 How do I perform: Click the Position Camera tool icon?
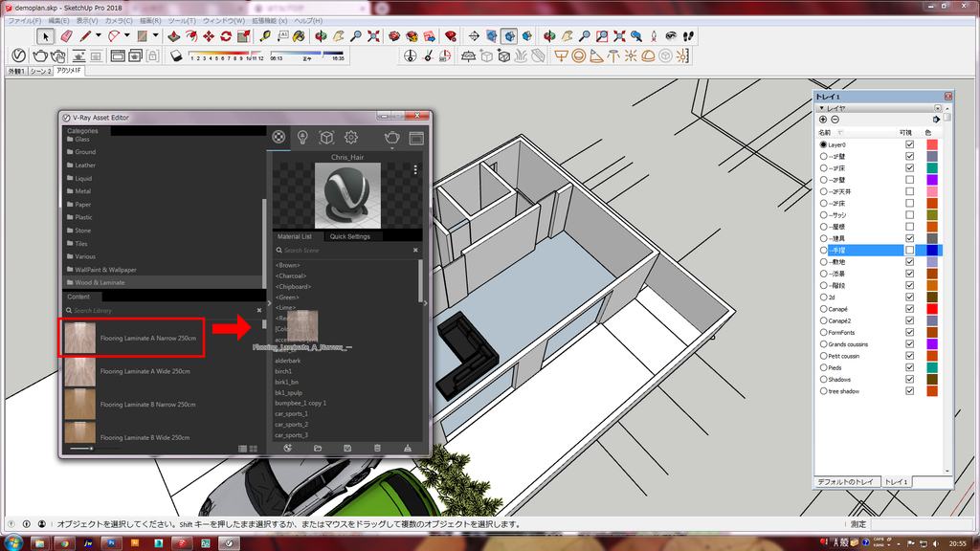click(654, 36)
